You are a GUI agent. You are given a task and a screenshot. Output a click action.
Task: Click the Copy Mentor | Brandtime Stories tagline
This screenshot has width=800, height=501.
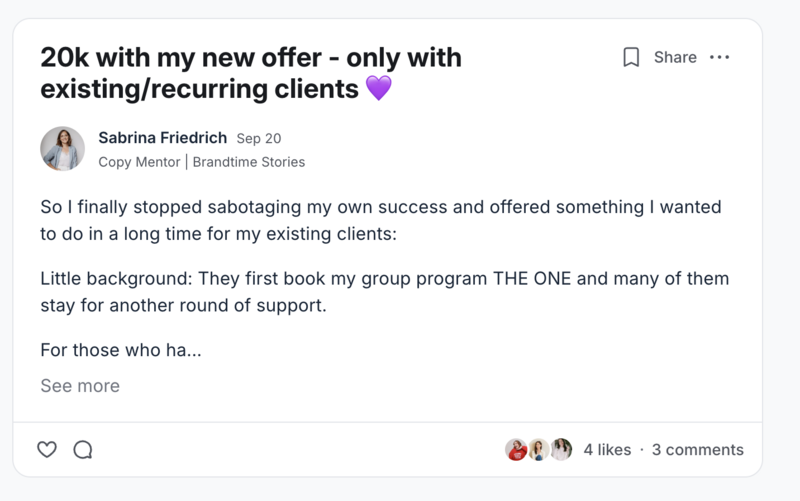pos(201,161)
